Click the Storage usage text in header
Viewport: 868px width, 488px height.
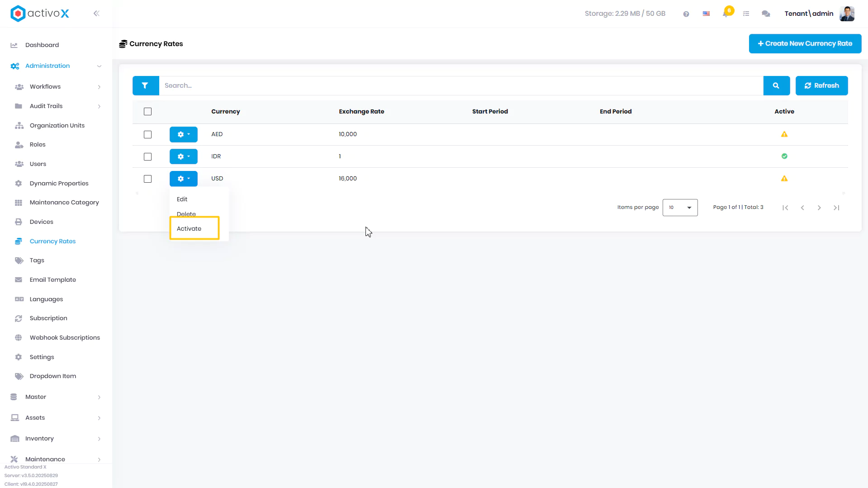click(x=625, y=14)
